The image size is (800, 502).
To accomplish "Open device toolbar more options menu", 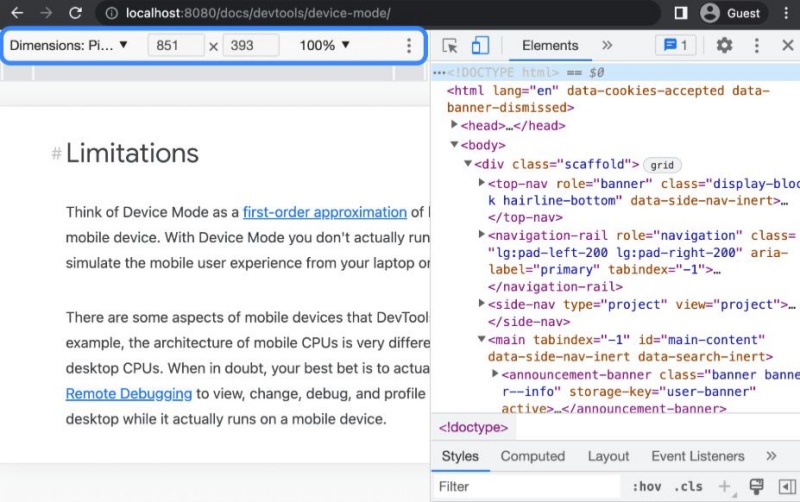I will click(408, 46).
